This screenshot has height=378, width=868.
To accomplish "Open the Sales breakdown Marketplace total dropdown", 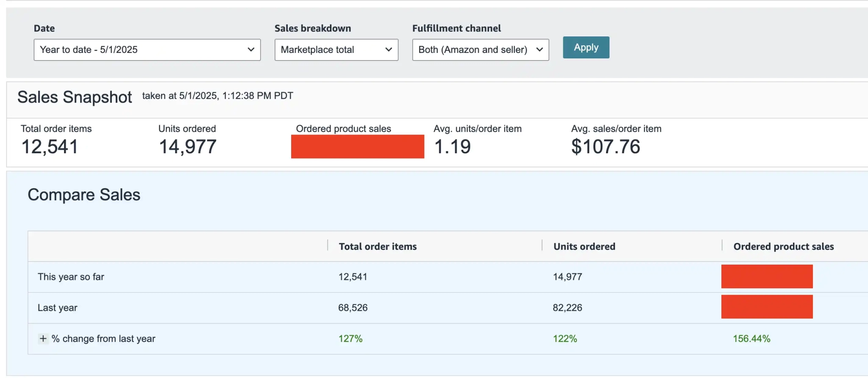I will coord(336,50).
